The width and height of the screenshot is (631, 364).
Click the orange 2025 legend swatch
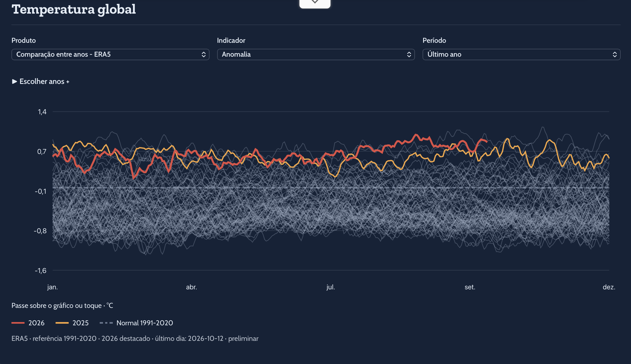62,323
